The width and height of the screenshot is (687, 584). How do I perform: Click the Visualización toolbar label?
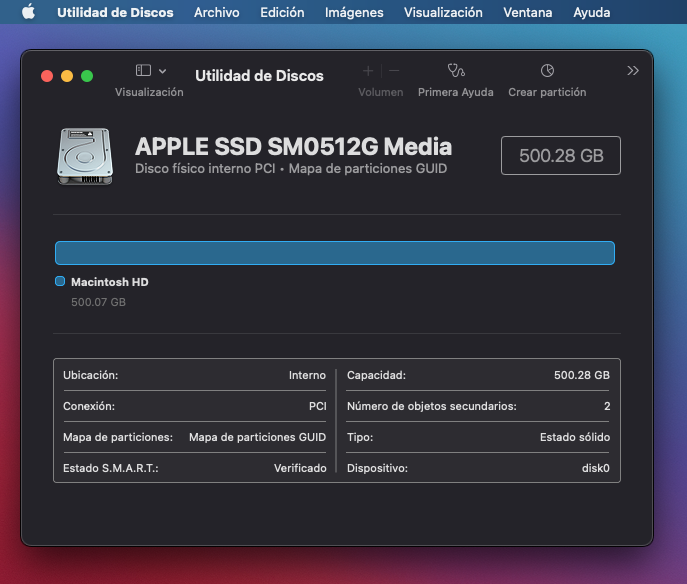pyautogui.click(x=149, y=92)
